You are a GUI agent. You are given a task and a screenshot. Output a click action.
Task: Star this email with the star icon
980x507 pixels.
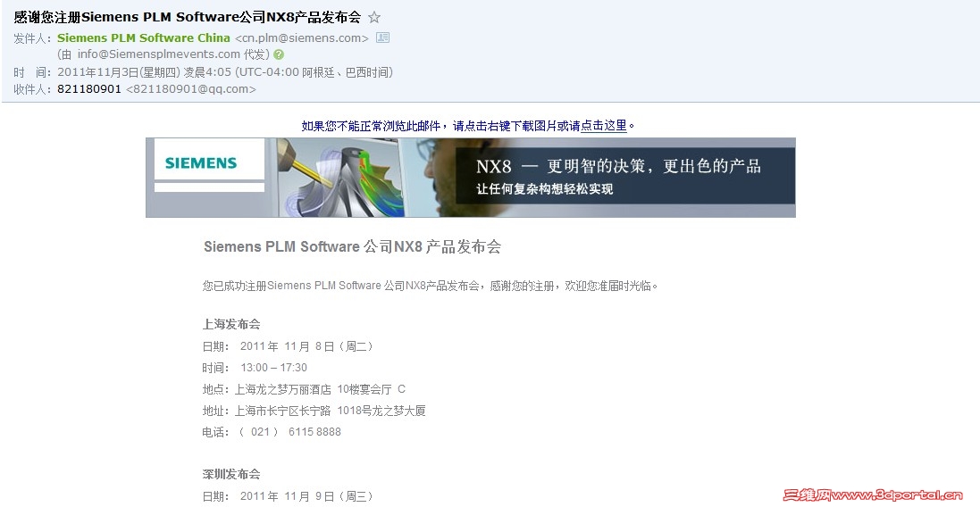pyautogui.click(x=373, y=17)
